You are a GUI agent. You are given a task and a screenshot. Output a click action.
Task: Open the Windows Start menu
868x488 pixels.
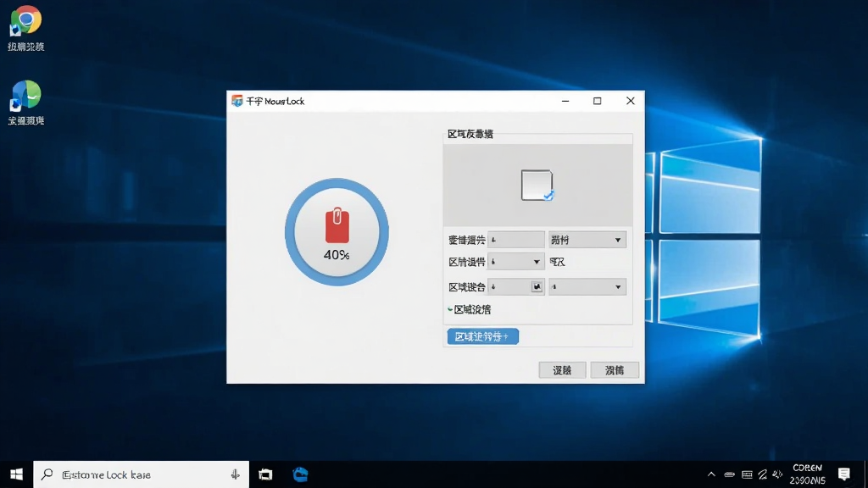17,474
